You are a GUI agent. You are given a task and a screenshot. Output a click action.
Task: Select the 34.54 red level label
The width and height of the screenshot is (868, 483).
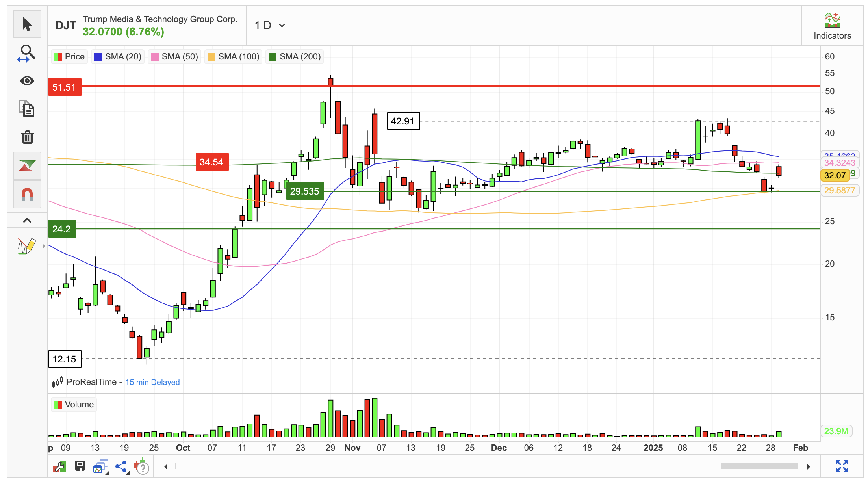tap(212, 162)
